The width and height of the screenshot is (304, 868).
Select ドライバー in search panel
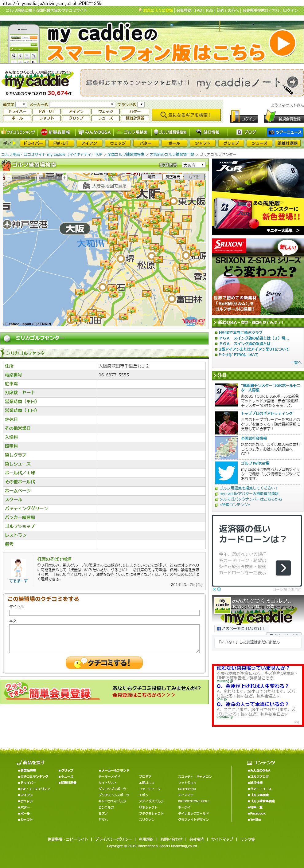click(17, 112)
